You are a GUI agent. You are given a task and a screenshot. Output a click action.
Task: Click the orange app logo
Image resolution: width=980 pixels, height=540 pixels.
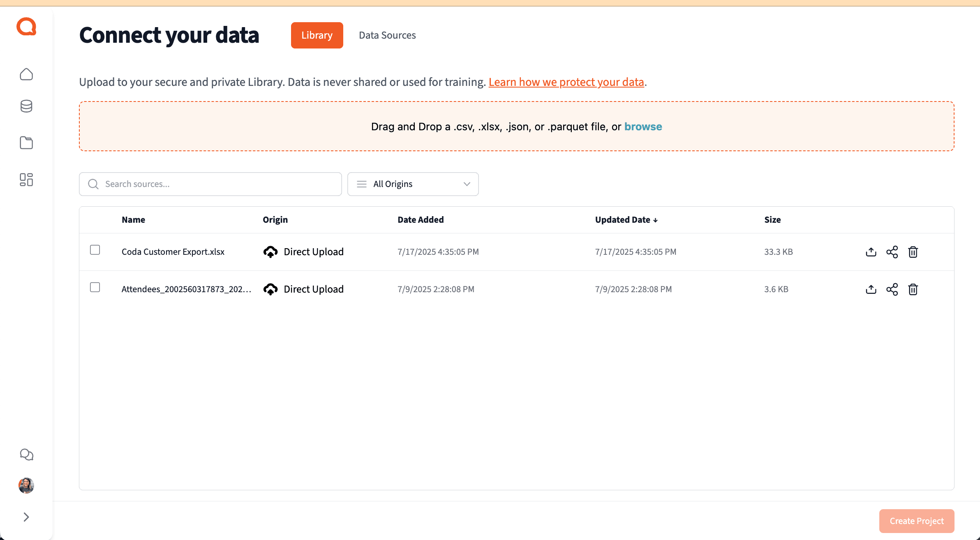coord(26,27)
